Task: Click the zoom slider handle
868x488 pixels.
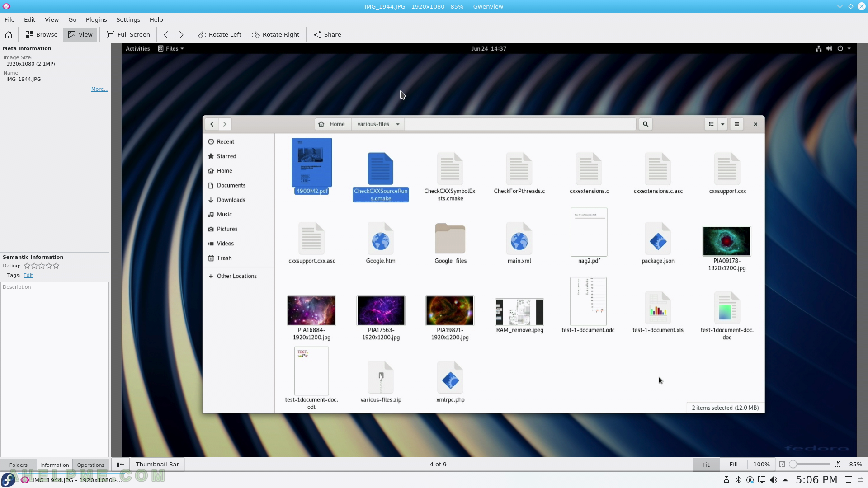Action: pos(793,465)
